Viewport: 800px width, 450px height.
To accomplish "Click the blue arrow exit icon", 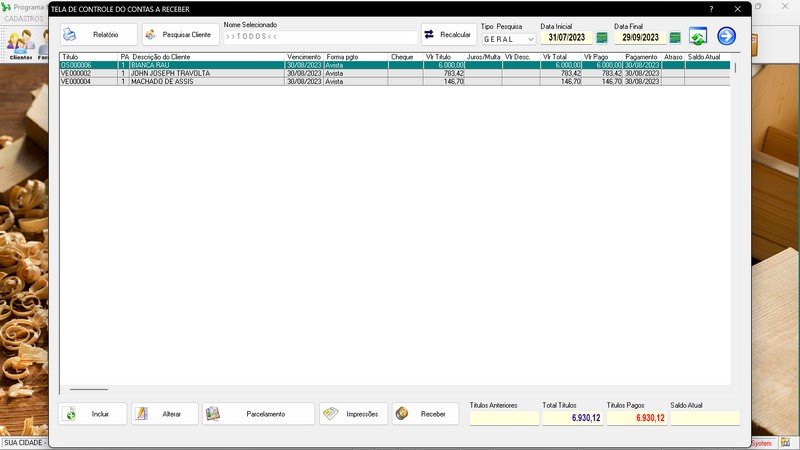I will click(x=726, y=37).
